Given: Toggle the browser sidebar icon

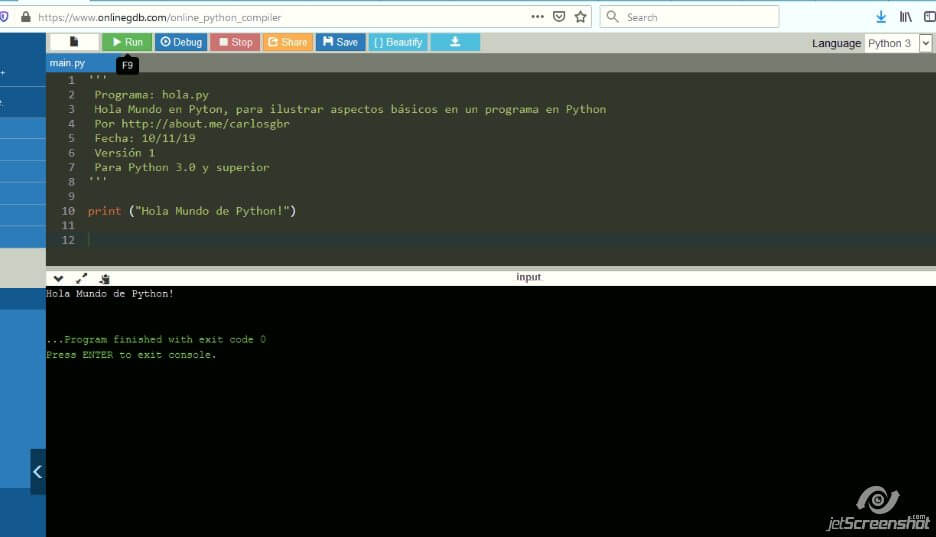Looking at the screenshot, I should [929, 17].
